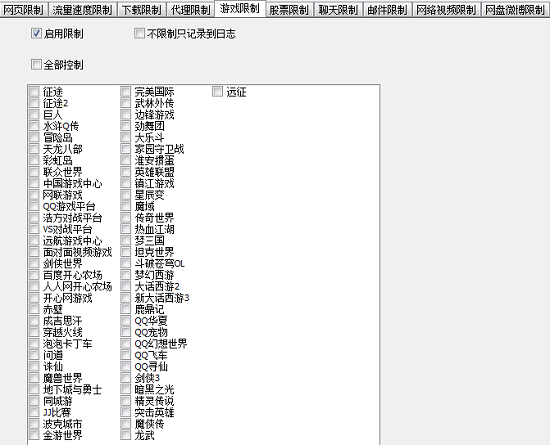Check the 百度开心农场 checkbox
550x445 pixels.
34,275
